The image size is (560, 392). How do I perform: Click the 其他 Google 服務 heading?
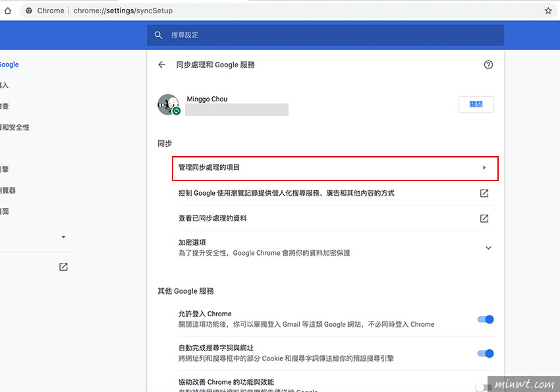[x=186, y=291]
